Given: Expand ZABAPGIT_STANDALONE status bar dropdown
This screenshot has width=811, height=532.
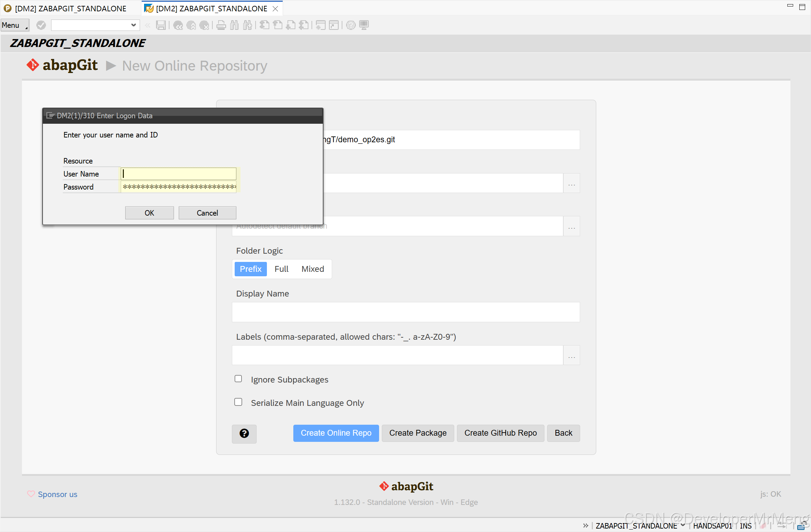Looking at the screenshot, I should [x=683, y=525].
